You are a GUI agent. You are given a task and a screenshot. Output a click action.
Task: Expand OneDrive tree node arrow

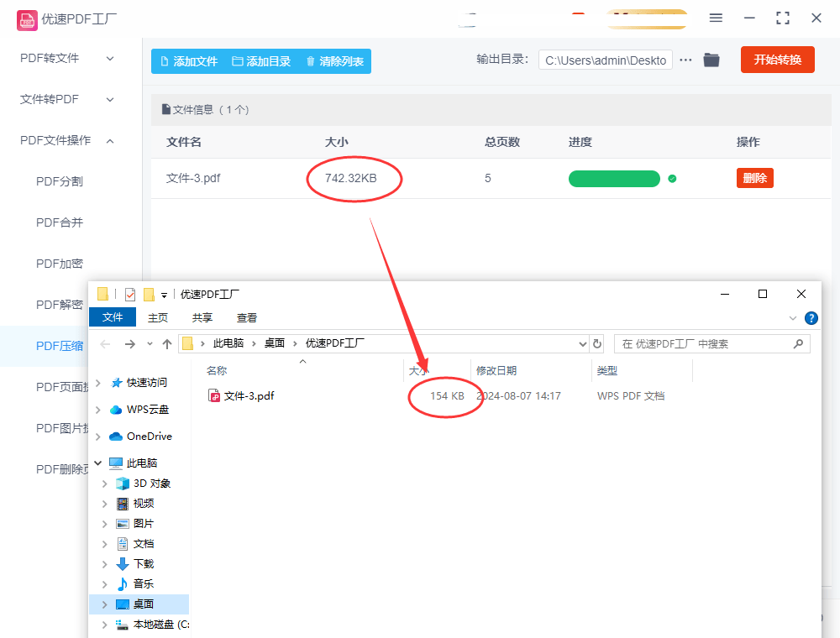pyautogui.click(x=98, y=437)
